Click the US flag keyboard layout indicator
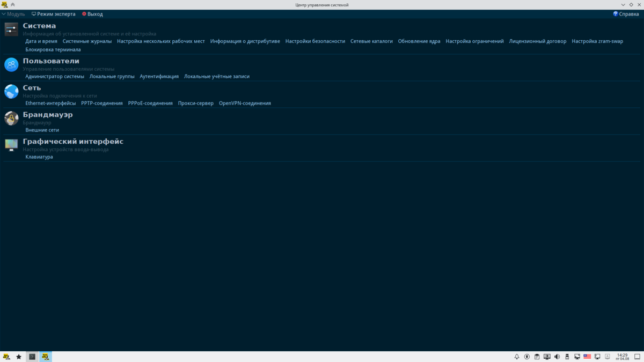Image resolution: width=644 pixels, height=362 pixels. [x=587, y=357]
